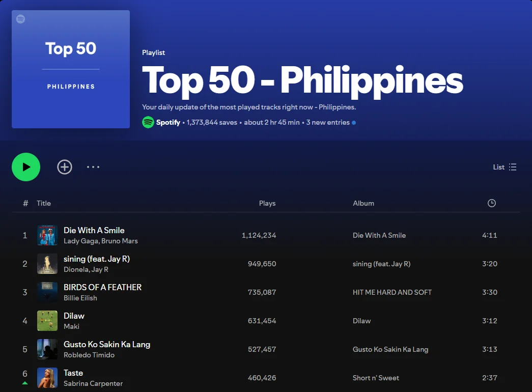Click the # column header
Screen dimensions: 532x392
tap(25, 203)
